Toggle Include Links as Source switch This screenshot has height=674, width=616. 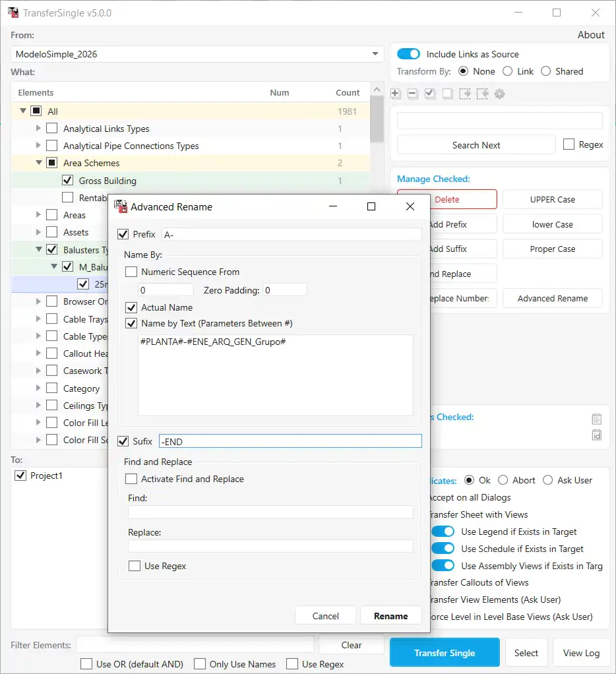(408, 54)
